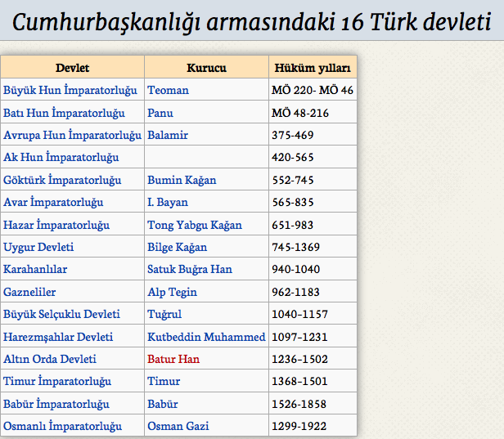Image resolution: width=504 pixels, height=439 pixels.
Task: Open the Ak Hun İmparatorluğu link
Action: tap(61, 157)
